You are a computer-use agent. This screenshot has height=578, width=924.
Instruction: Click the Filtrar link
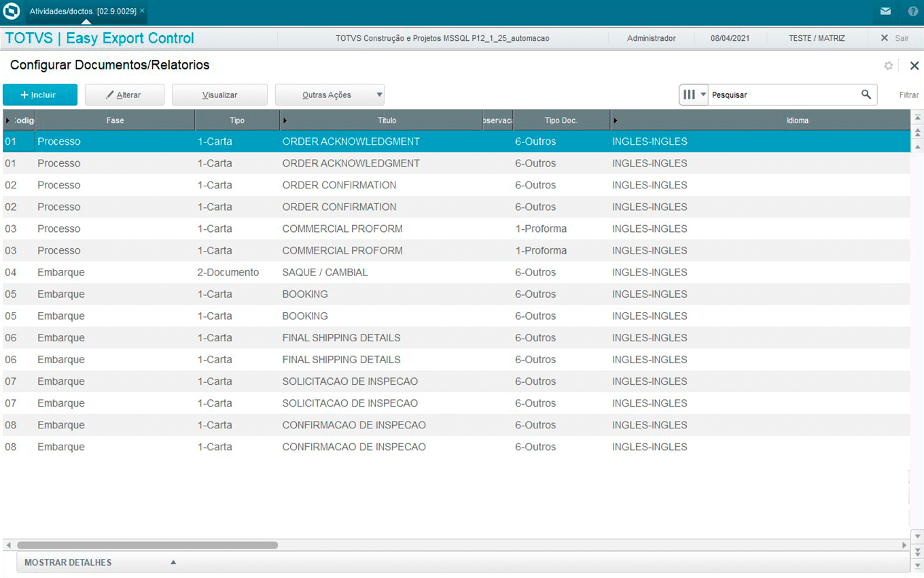click(908, 95)
